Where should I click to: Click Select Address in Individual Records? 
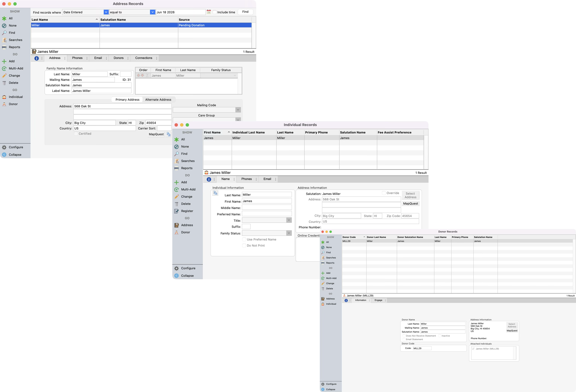pos(410,195)
